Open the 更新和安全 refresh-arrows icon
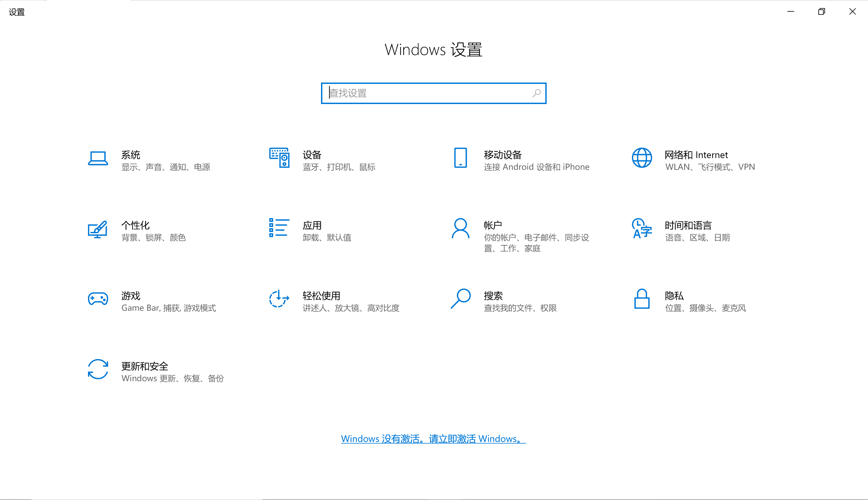Image resolution: width=868 pixels, height=500 pixels. pos(98,369)
